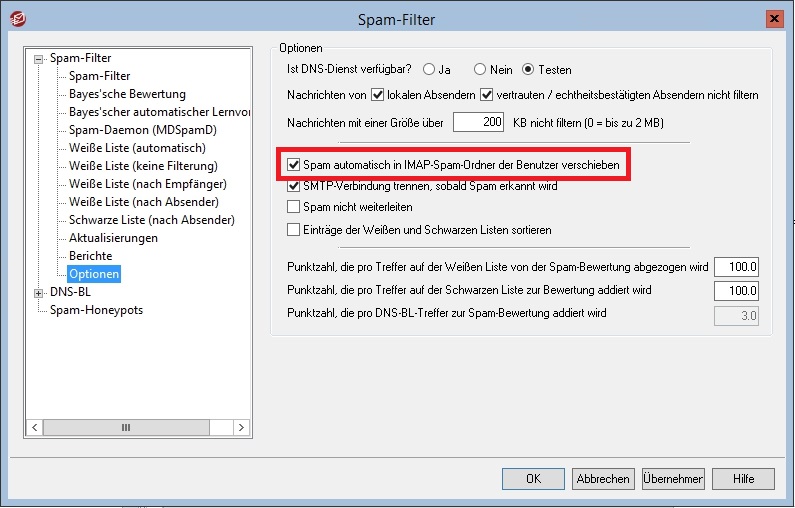Choose 'Nein' for DNS-Dienst availability
This screenshot has height=508, width=795.
[480, 70]
